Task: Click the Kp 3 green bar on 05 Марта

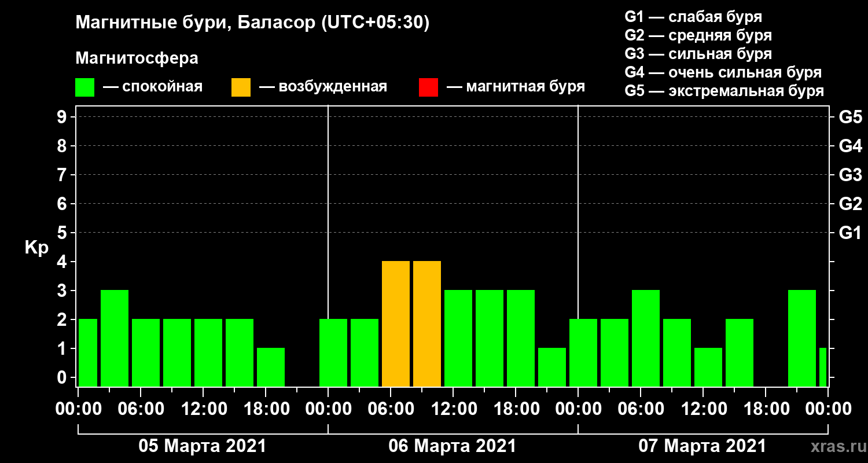Action: point(115,338)
